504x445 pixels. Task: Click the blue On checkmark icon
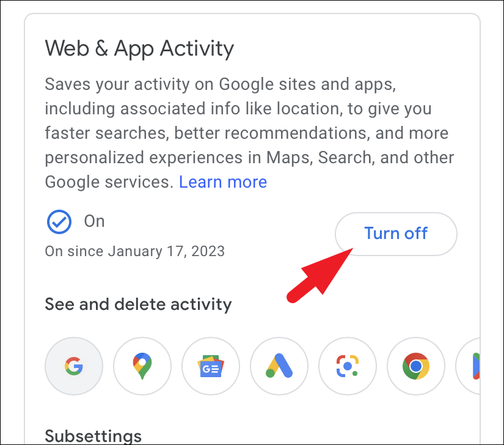(x=59, y=222)
